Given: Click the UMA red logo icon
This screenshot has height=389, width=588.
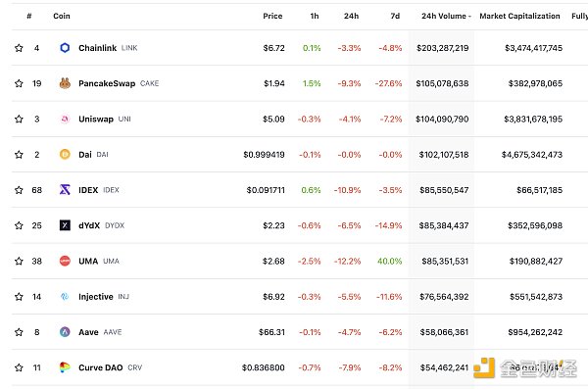Looking at the screenshot, I should coord(65,261).
